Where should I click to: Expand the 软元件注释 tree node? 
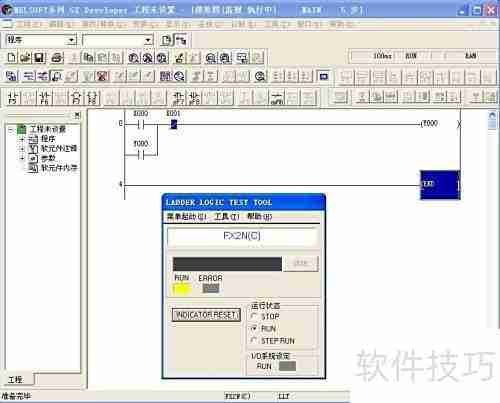point(22,149)
